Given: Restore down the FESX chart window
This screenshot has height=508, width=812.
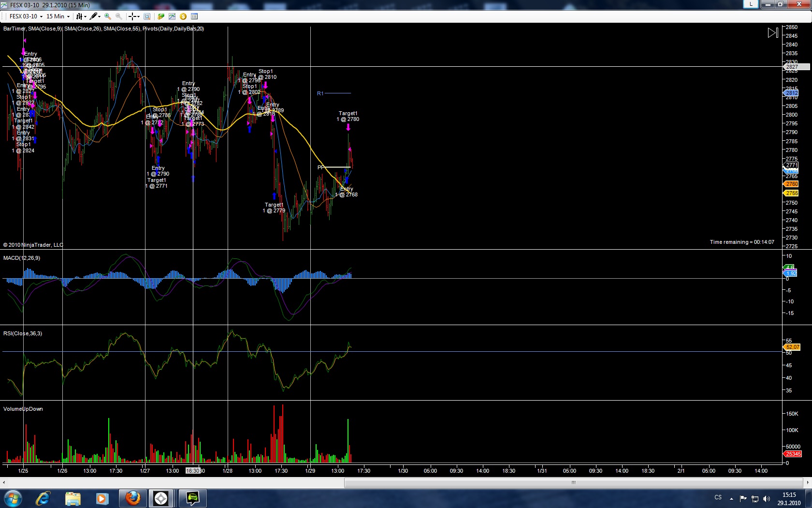Looking at the screenshot, I should pos(780,4).
